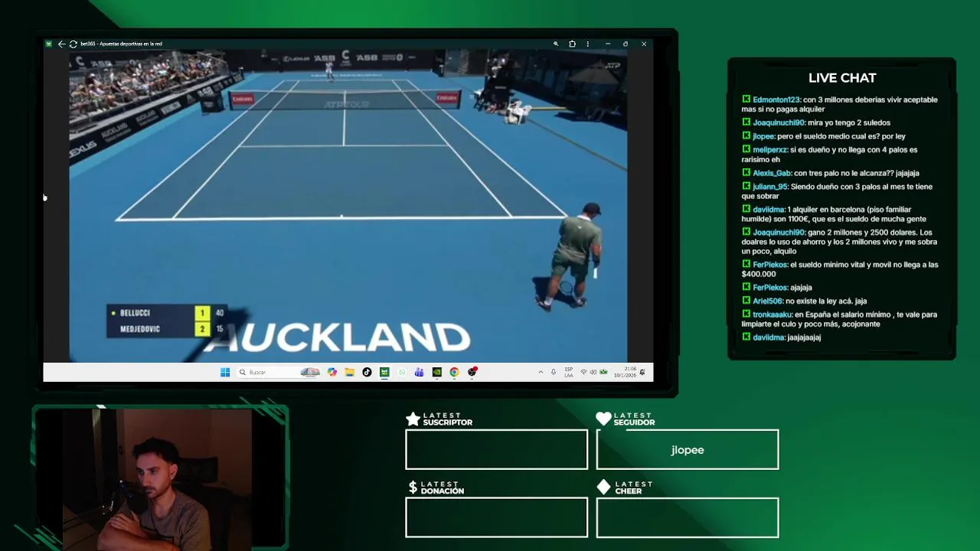
Task: Open the extensions puzzle icon
Action: [572, 44]
